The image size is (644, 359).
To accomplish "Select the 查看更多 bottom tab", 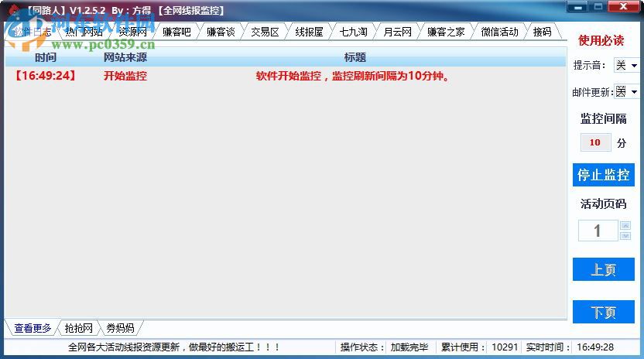I will click(x=33, y=328).
